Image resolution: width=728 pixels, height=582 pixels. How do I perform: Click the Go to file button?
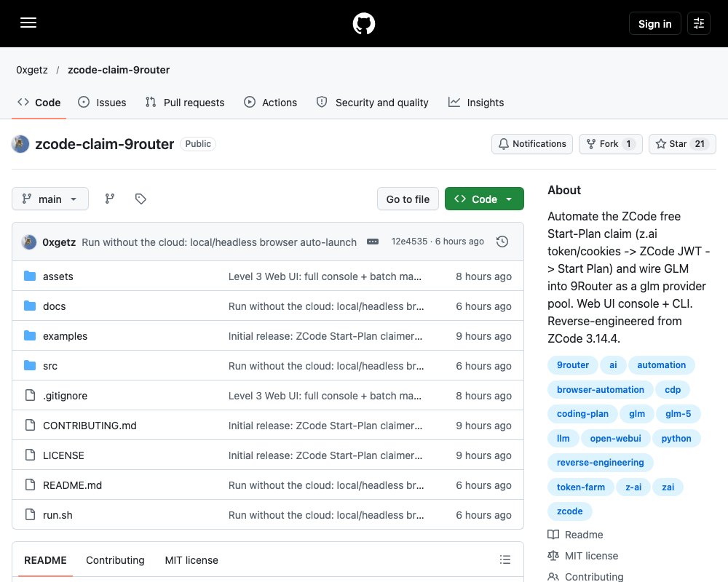click(x=408, y=199)
